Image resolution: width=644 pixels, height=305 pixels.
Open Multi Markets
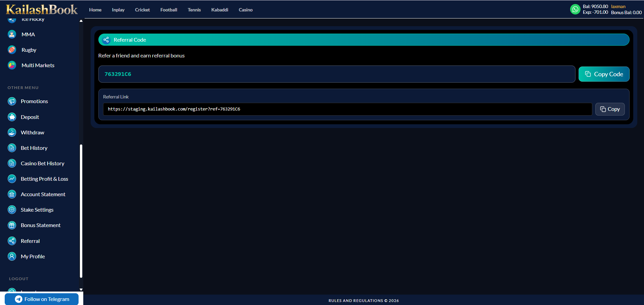click(38, 65)
